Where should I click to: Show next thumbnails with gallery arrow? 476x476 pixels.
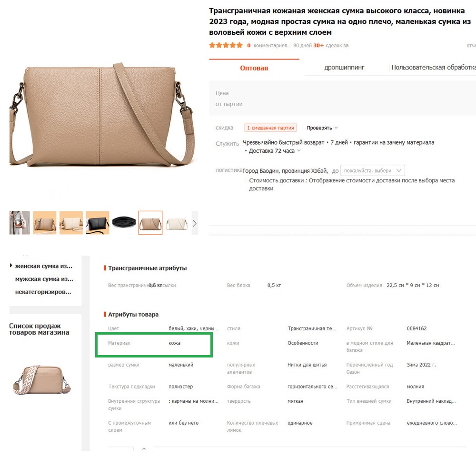(195, 223)
